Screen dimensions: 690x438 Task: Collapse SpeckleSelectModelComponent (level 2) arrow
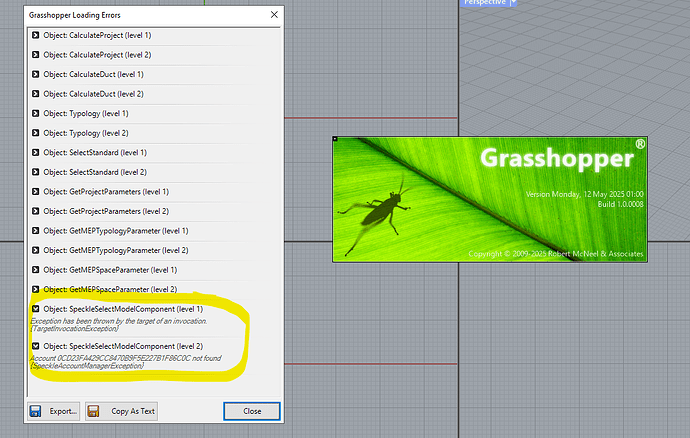(36, 346)
